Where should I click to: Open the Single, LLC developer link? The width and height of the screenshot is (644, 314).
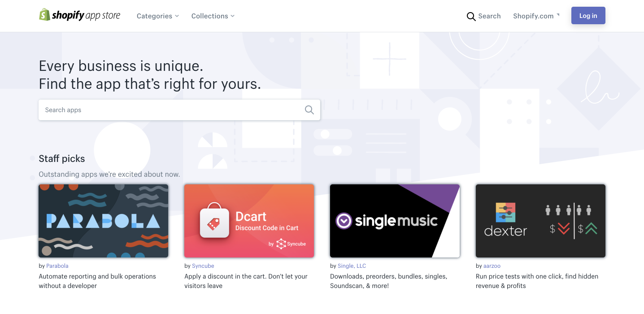click(352, 266)
